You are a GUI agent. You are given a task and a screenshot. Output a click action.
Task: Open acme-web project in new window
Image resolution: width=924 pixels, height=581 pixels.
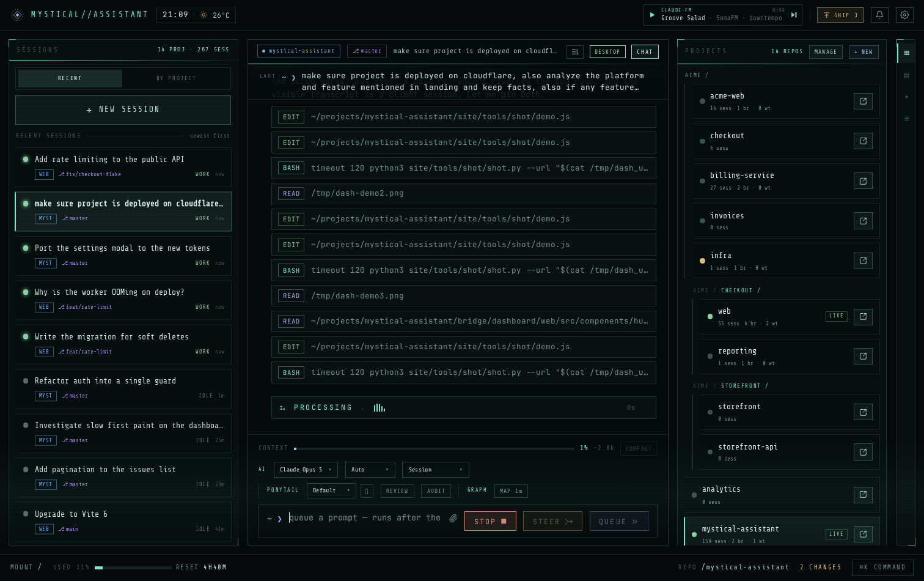(x=863, y=102)
